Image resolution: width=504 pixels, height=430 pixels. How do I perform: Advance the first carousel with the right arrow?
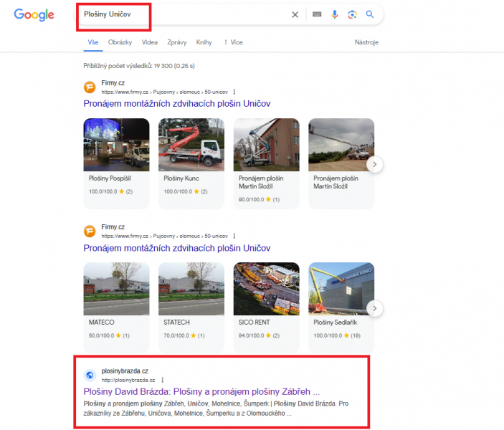(374, 164)
